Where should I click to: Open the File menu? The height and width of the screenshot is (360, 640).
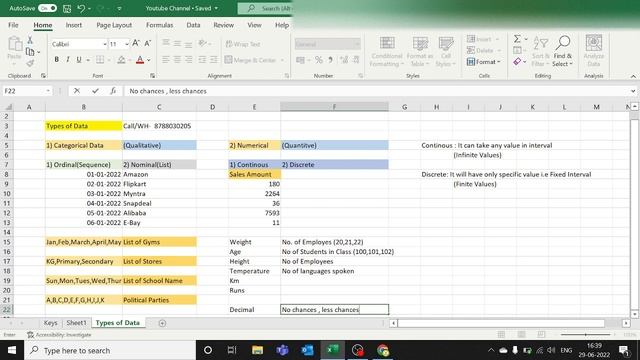click(x=13, y=25)
